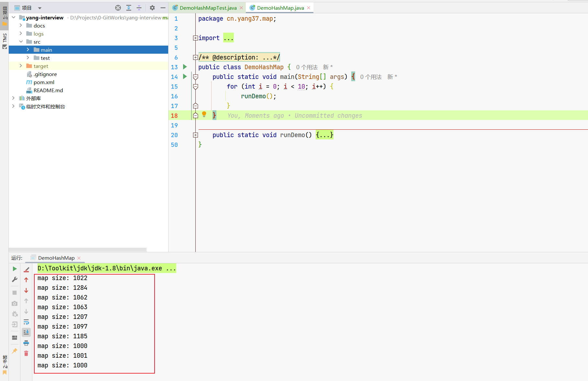Collapse the yang-interview root node
This screenshot has width=588, height=381.
(14, 17)
